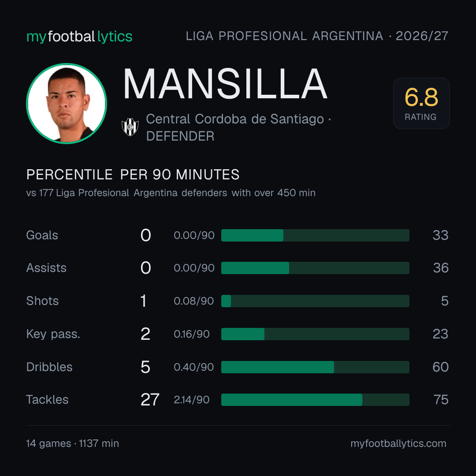Screen dimensions: 476x476
Task: Select the Liga Profesional Argentina 2026/27 label
Action: [x=317, y=36]
